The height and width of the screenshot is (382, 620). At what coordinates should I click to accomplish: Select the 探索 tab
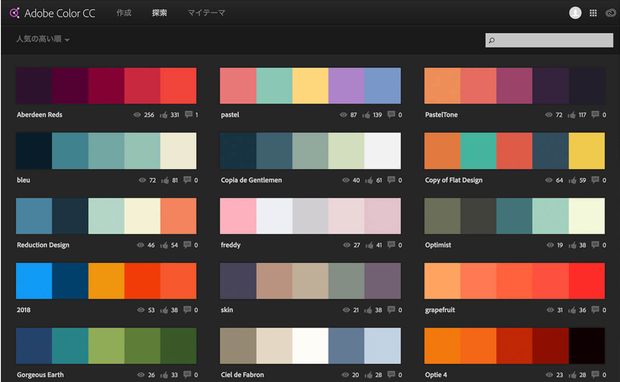pos(159,13)
